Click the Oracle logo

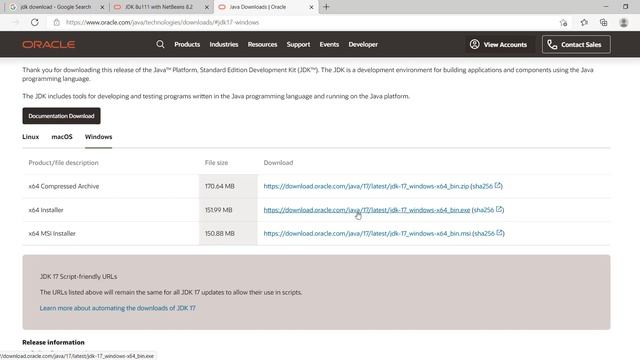point(49,44)
